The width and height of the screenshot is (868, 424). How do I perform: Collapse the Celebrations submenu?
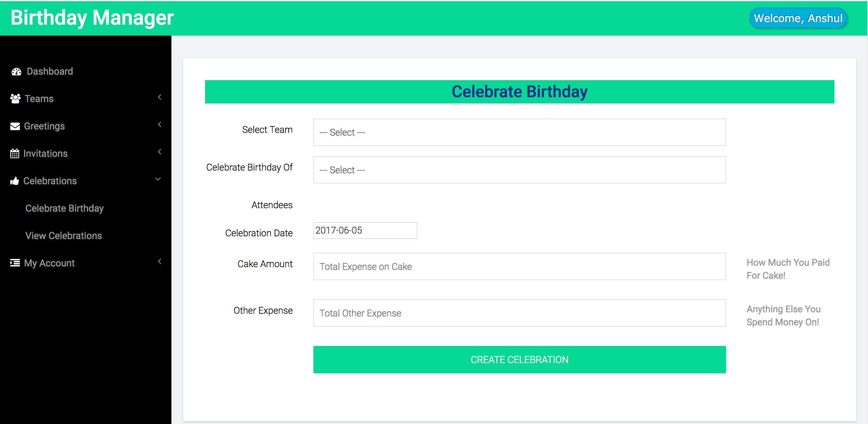pos(158,179)
